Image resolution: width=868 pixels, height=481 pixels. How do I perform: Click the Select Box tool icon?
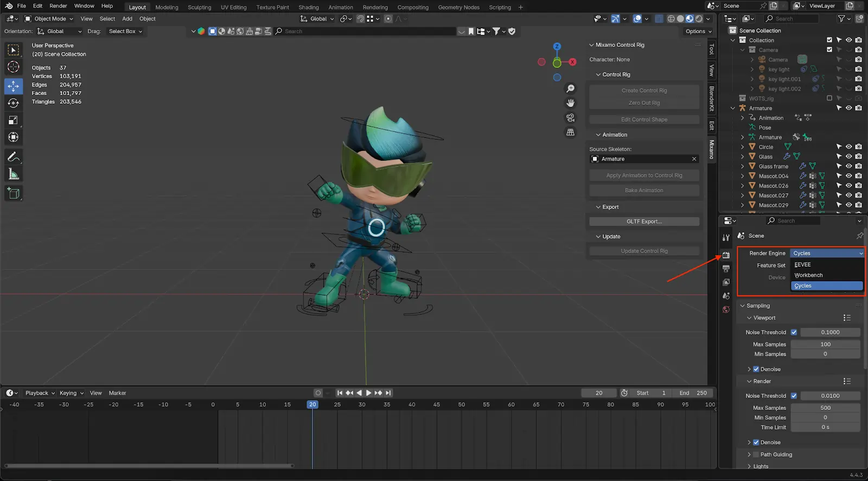click(x=14, y=50)
